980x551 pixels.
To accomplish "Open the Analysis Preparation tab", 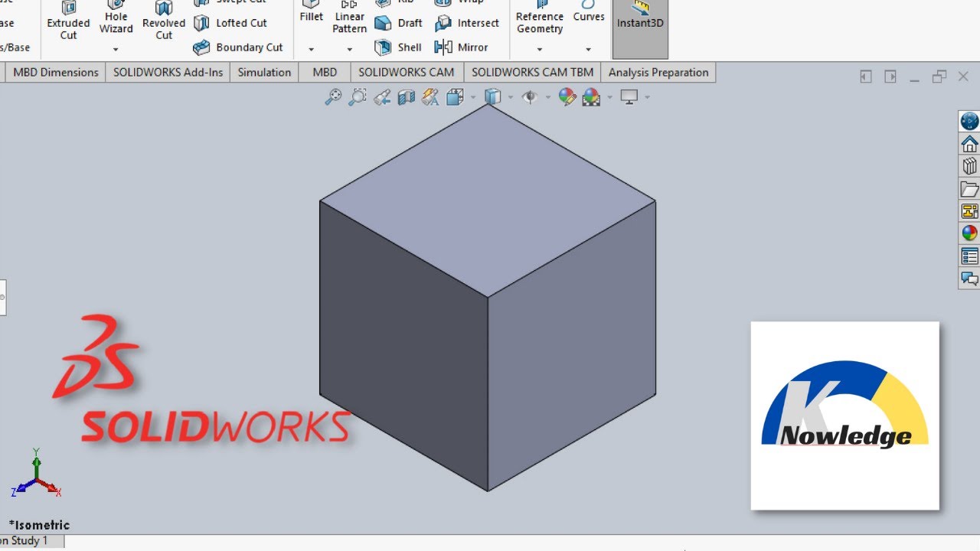I will click(x=658, y=73).
